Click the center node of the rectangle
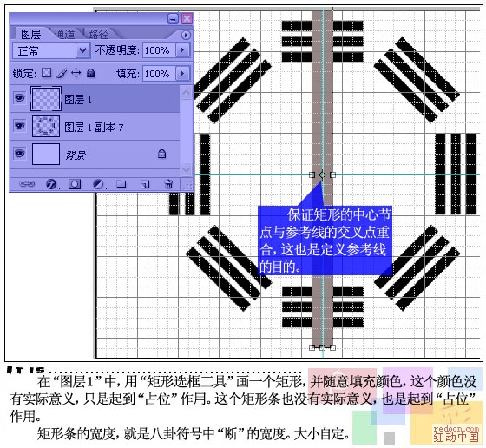Image resolution: width=486 pixels, height=448 pixels. click(322, 175)
